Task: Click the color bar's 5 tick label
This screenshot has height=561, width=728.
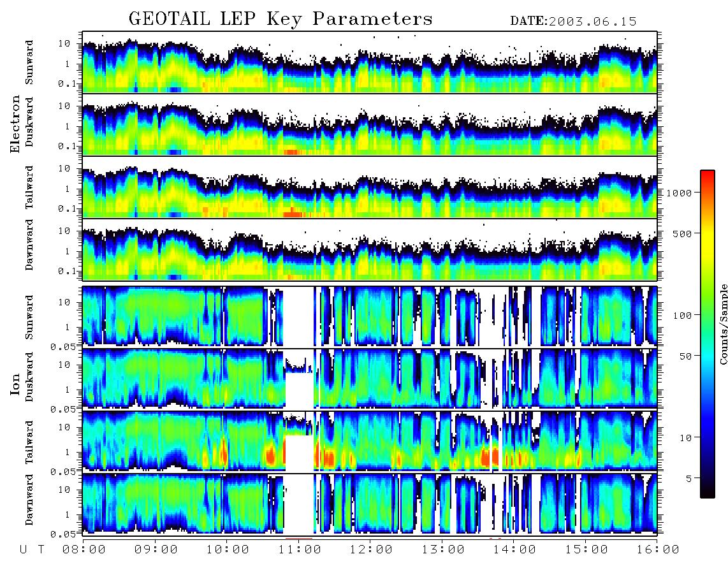Action: pos(688,478)
